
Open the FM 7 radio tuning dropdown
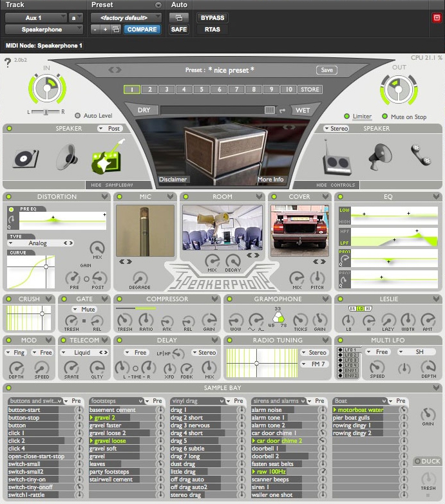pos(314,364)
